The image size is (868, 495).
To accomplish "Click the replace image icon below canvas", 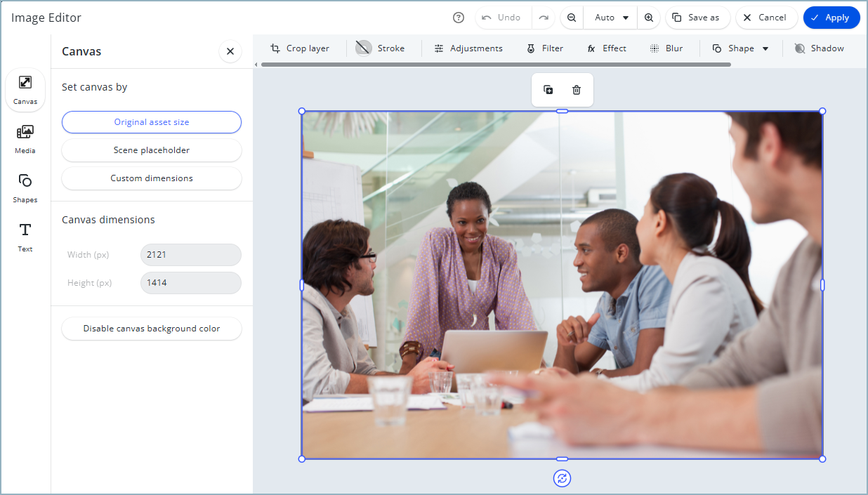I will [x=562, y=478].
